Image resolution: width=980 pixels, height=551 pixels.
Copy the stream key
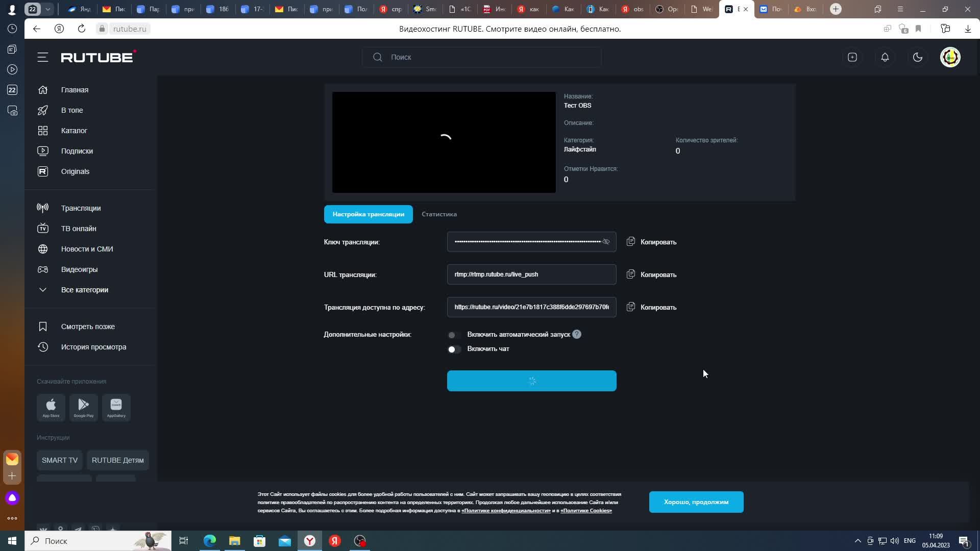[652, 242]
